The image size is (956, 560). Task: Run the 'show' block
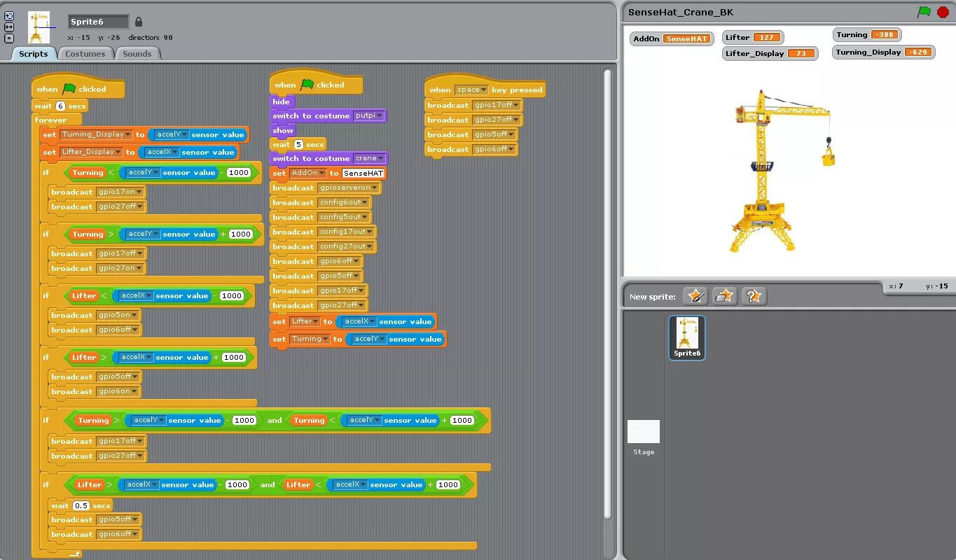tap(282, 130)
